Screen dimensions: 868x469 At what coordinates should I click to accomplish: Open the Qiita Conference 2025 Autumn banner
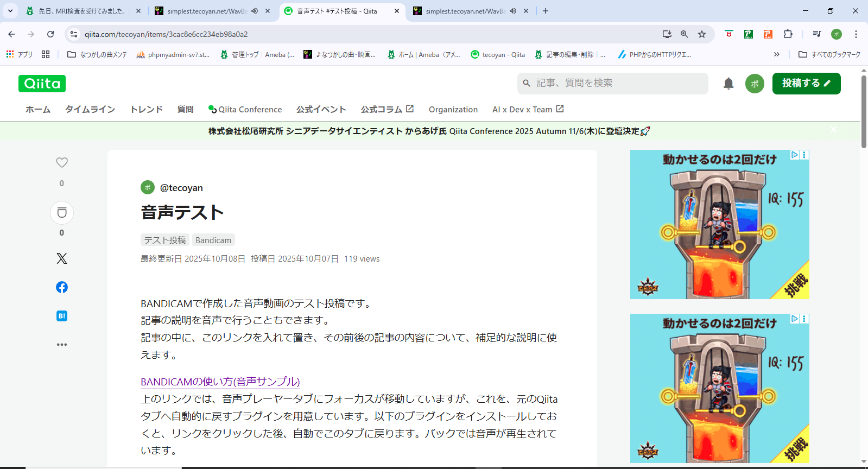pos(429,131)
